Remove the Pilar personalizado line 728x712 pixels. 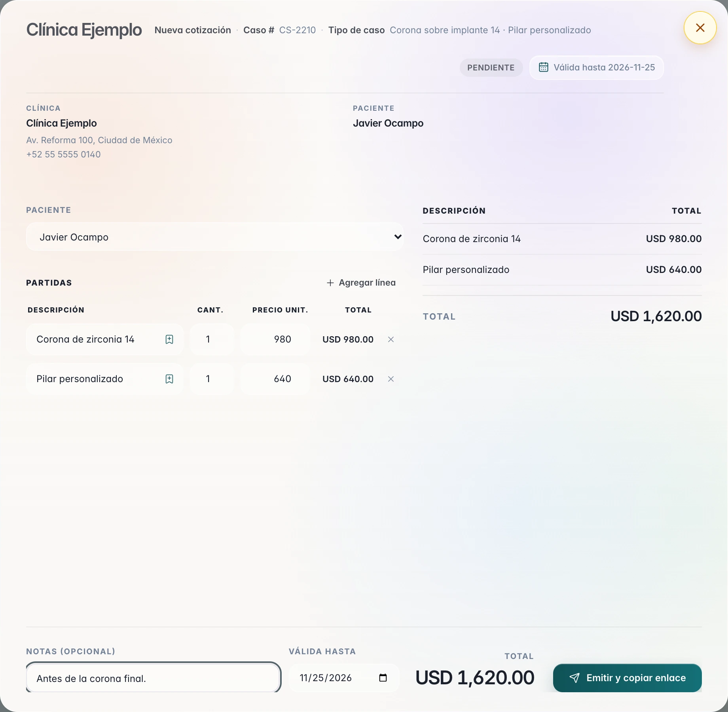[x=391, y=379]
